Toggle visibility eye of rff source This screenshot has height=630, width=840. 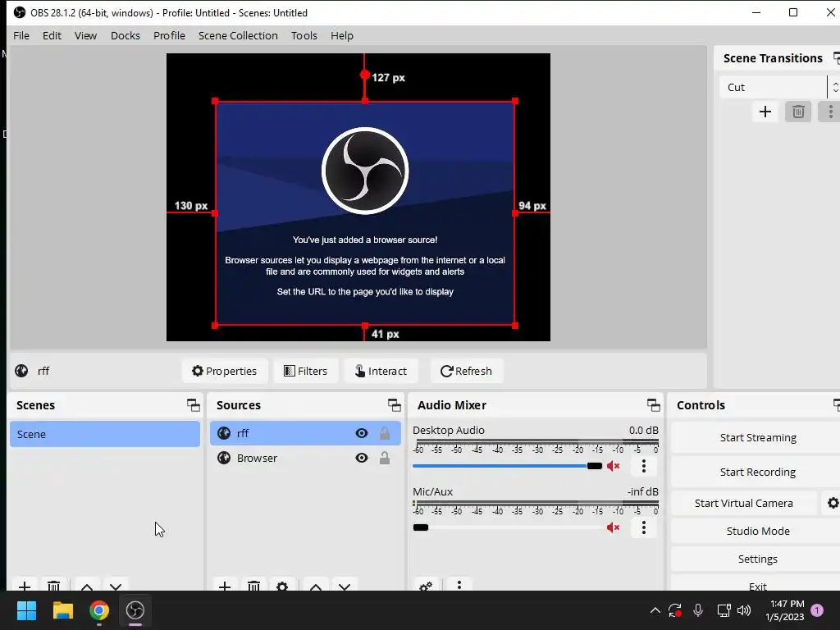pyautogui.click(x=362, y=433)
